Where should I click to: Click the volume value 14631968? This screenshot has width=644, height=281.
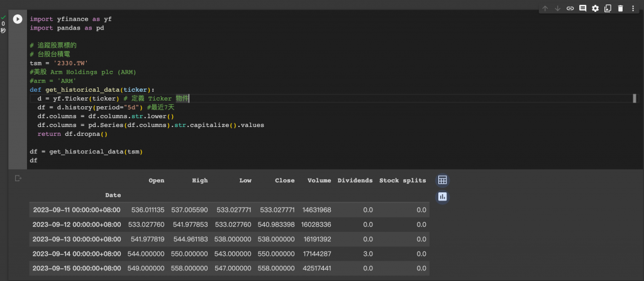(x=317, y=210)
